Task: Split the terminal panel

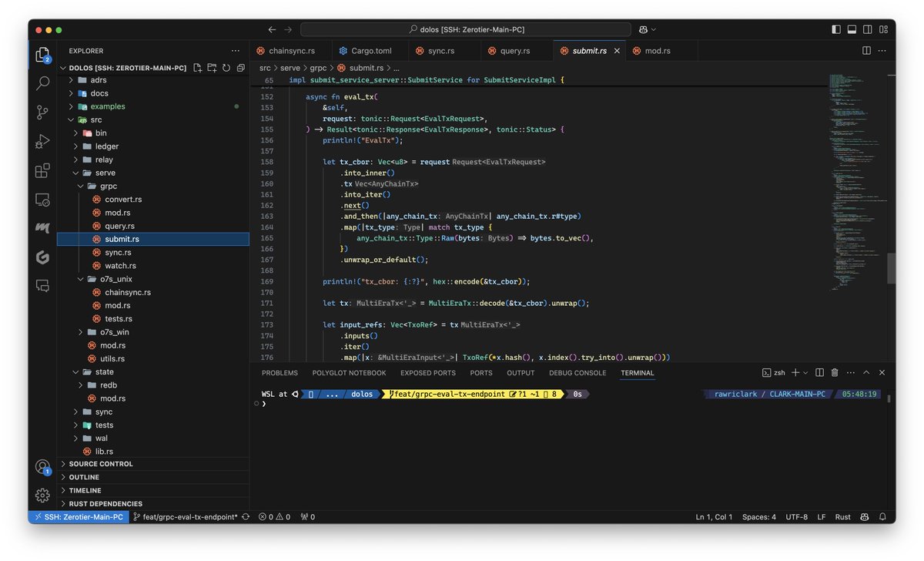Action: coord(819,373)
